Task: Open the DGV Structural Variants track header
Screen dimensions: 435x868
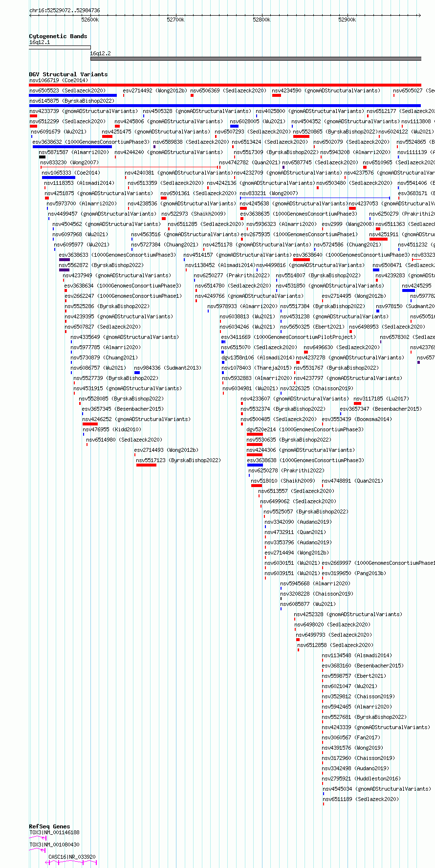Action: point(68,74)
